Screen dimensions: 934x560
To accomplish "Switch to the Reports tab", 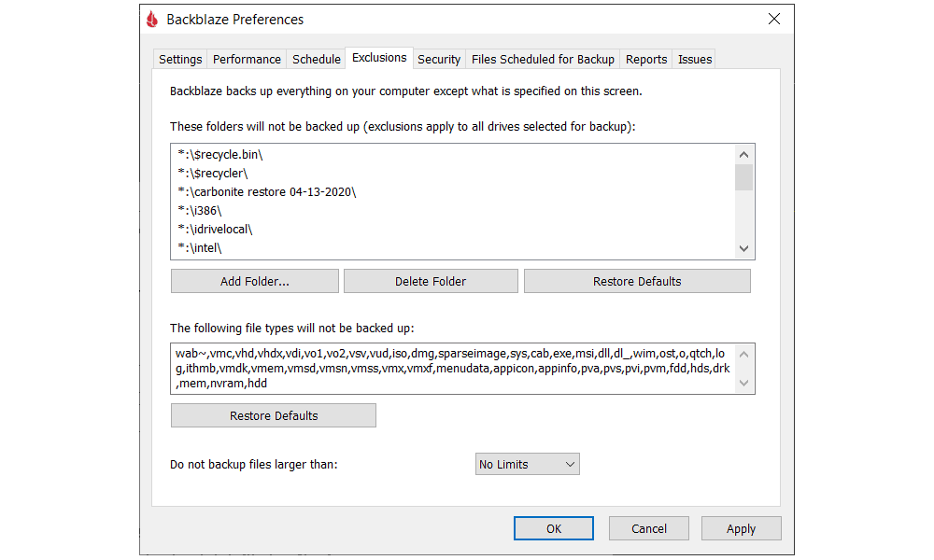I will tap(645, 60).
